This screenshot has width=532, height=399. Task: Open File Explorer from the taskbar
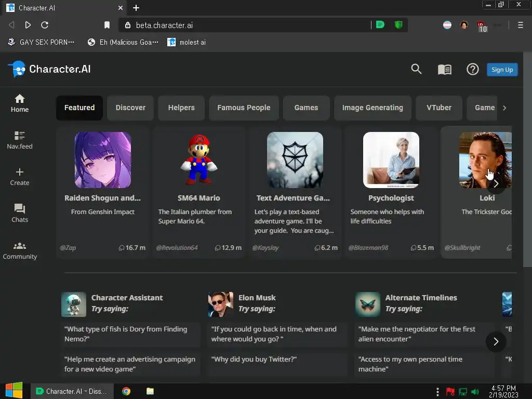(150, 391)
